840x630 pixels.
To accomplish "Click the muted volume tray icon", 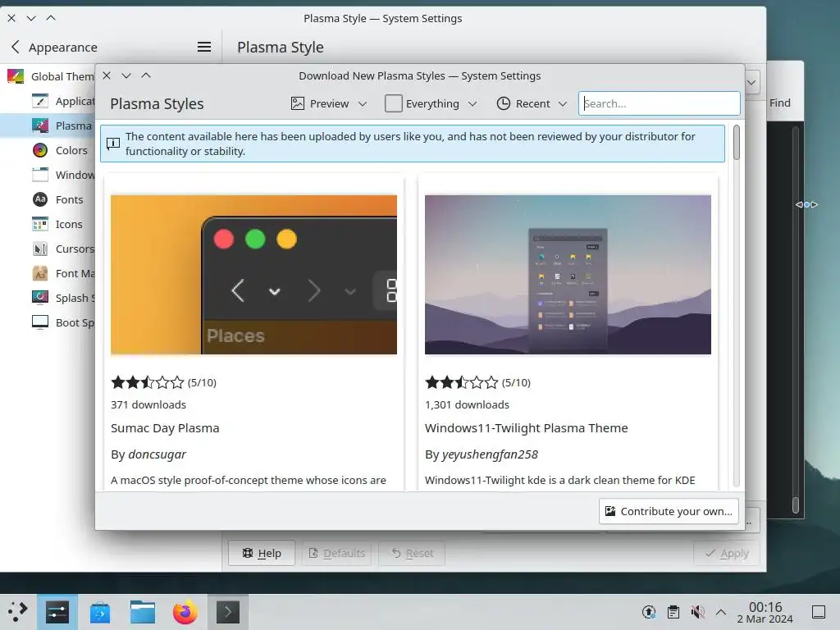I will (697, 612).
